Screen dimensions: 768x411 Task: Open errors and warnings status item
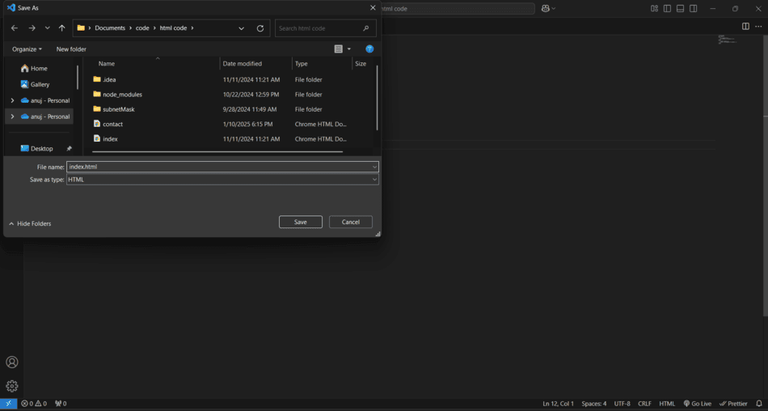tap(34, 404)
